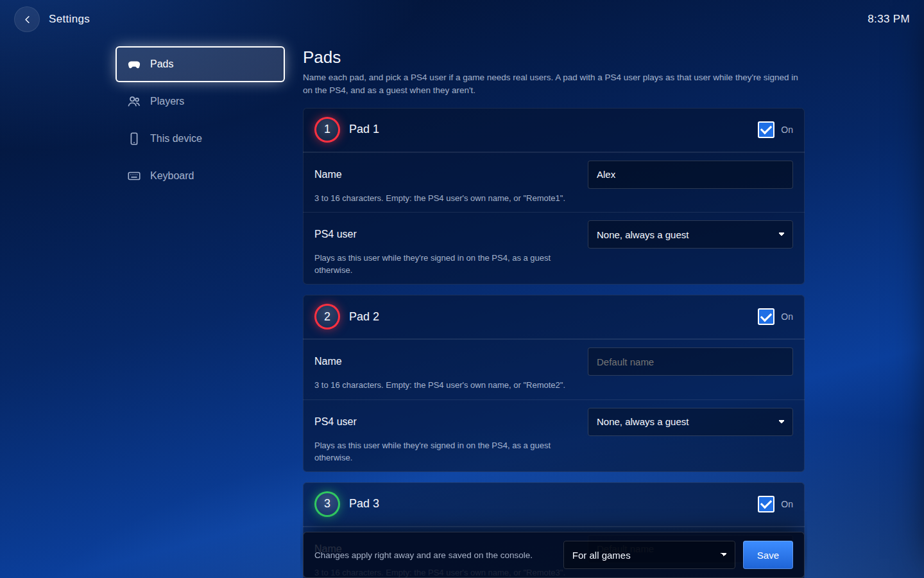Click the "Changes apply right away" message
Screen dimensions: 924x578
[424, 556]
